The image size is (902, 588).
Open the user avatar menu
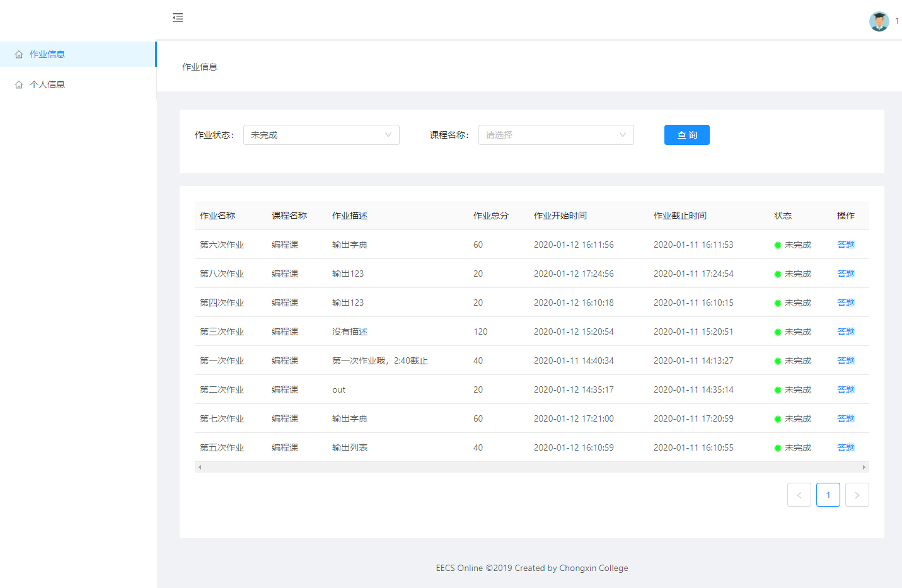pos(879,21)
